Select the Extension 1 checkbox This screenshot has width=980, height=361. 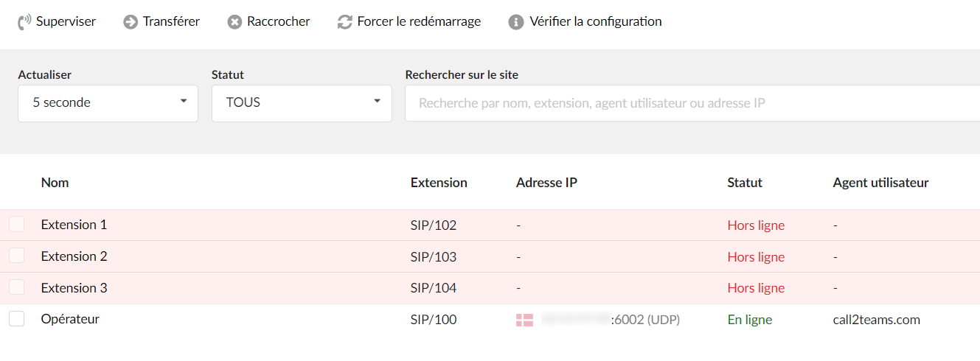click(x=17, y=225)
